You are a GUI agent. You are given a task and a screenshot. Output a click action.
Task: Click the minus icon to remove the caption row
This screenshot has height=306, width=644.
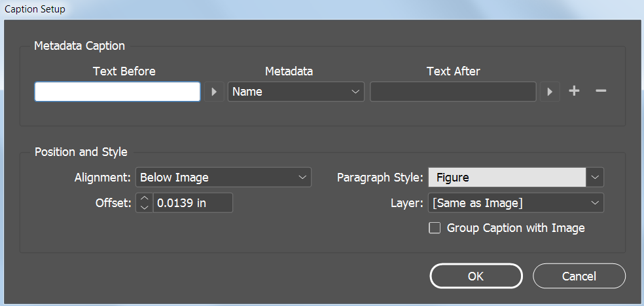pyautogui.click(x=601, y=91)
